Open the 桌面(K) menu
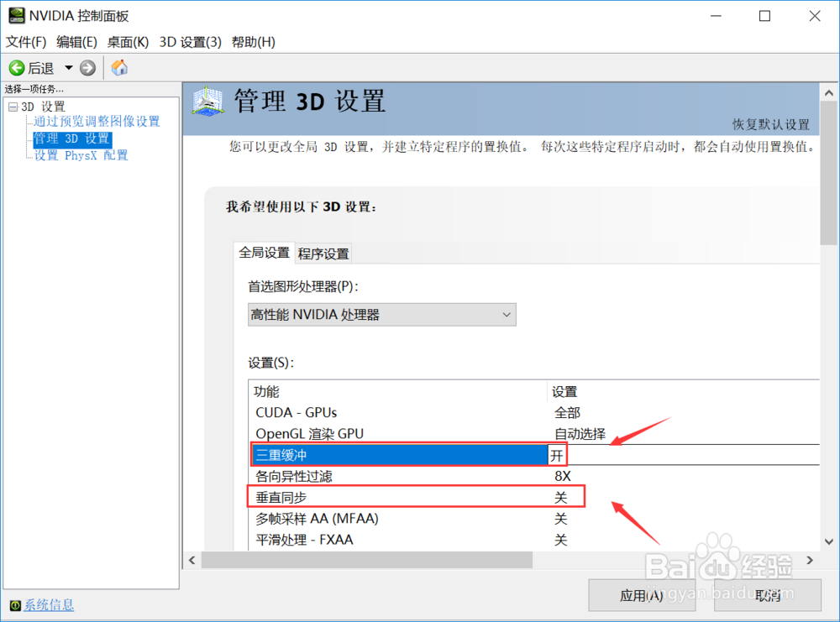 128,42
